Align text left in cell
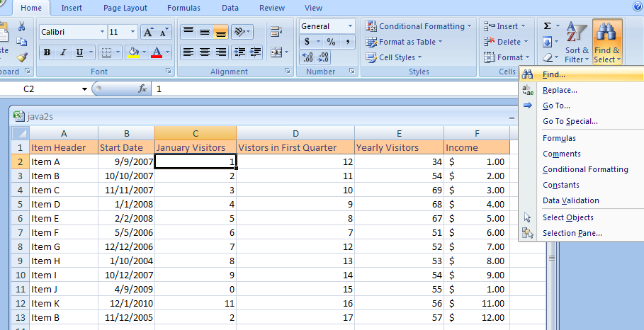The width and height of the screenshot is (644, 330). click(188, 52)
